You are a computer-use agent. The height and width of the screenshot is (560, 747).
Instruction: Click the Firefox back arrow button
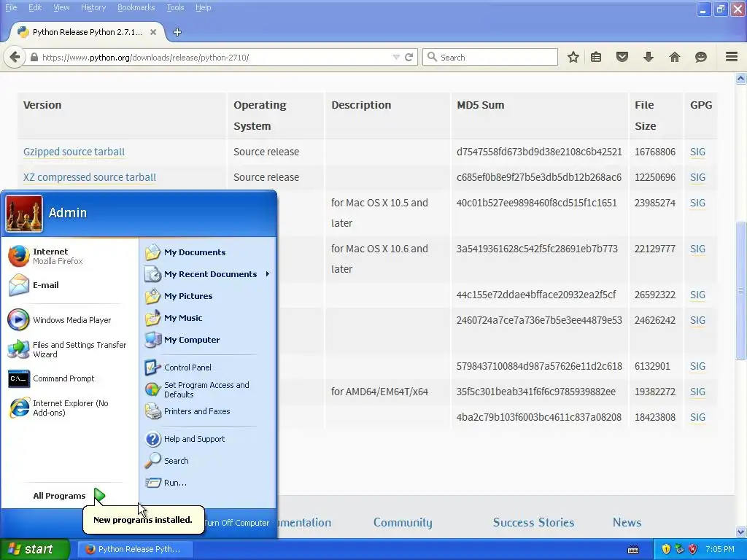(15, 57)
